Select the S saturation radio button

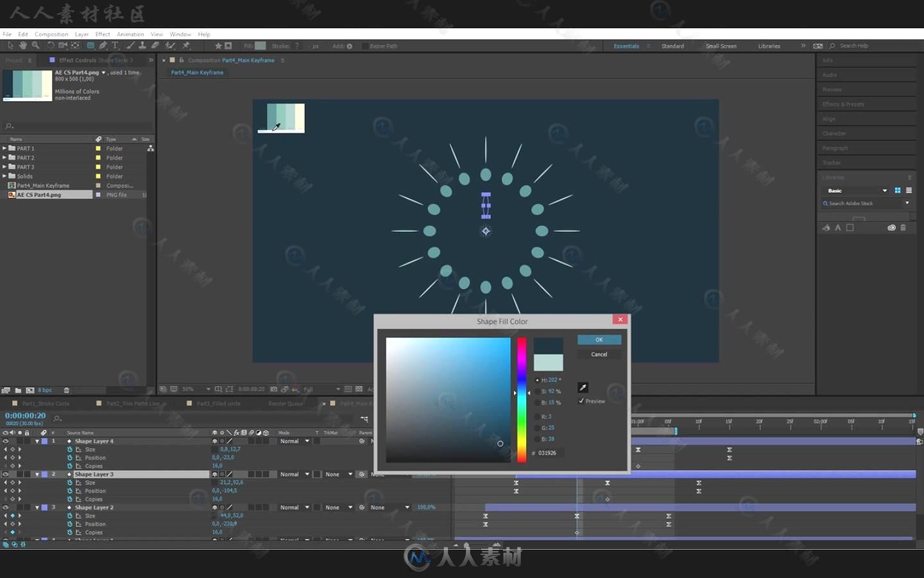pyautogui.click(x=538, y=391)
